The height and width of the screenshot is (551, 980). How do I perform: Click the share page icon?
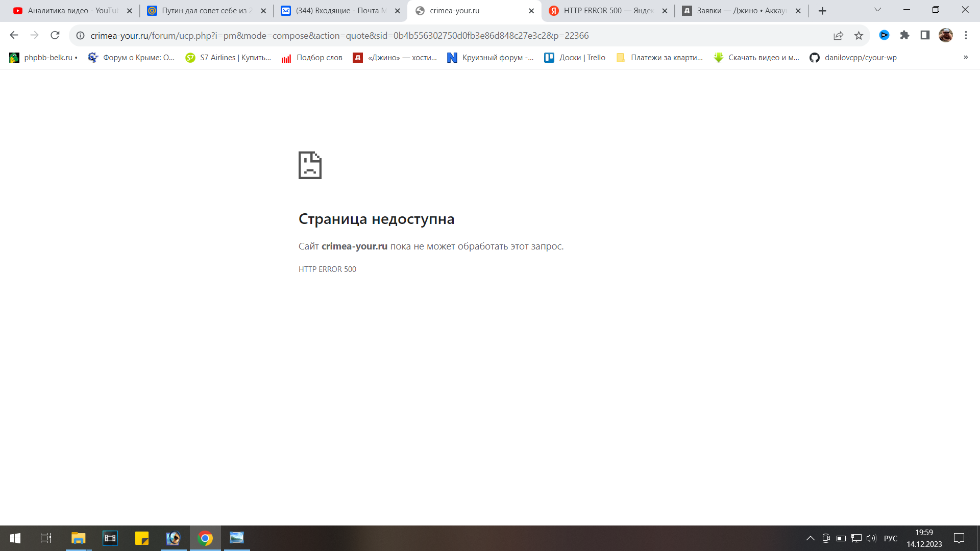pyautogui.click(x=838, y=35)
